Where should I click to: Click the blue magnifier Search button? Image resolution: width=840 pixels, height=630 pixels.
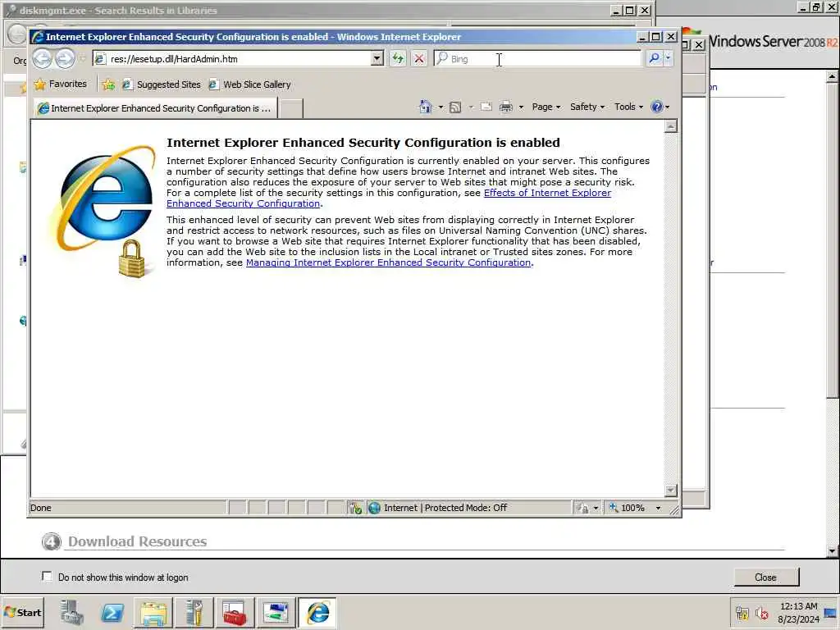(654, 58)
